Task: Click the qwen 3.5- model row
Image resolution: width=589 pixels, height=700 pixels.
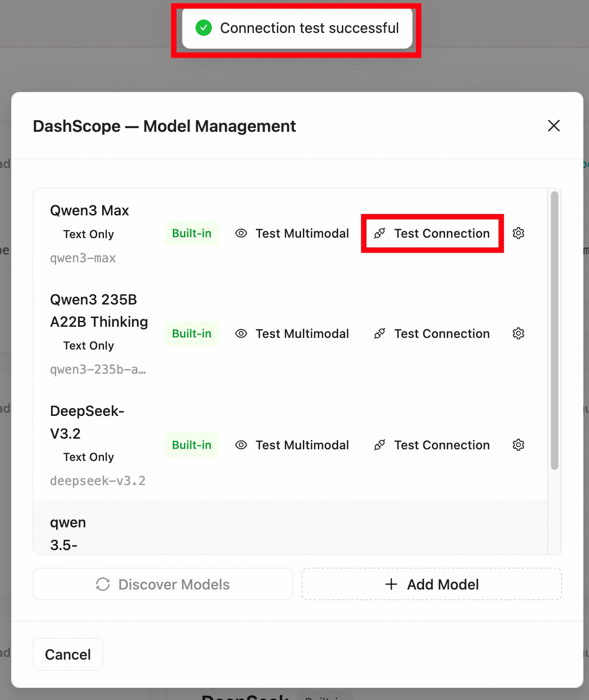Action: click(x=290, y=527)
